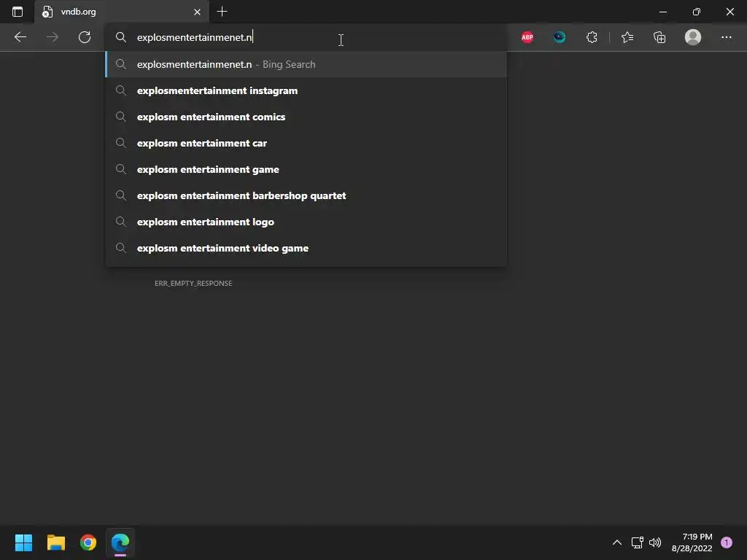The height and width of the screenshot is (560, 747).
Task: Launch Google Chrome from the taskbar
Action: (x=88, y=542)
